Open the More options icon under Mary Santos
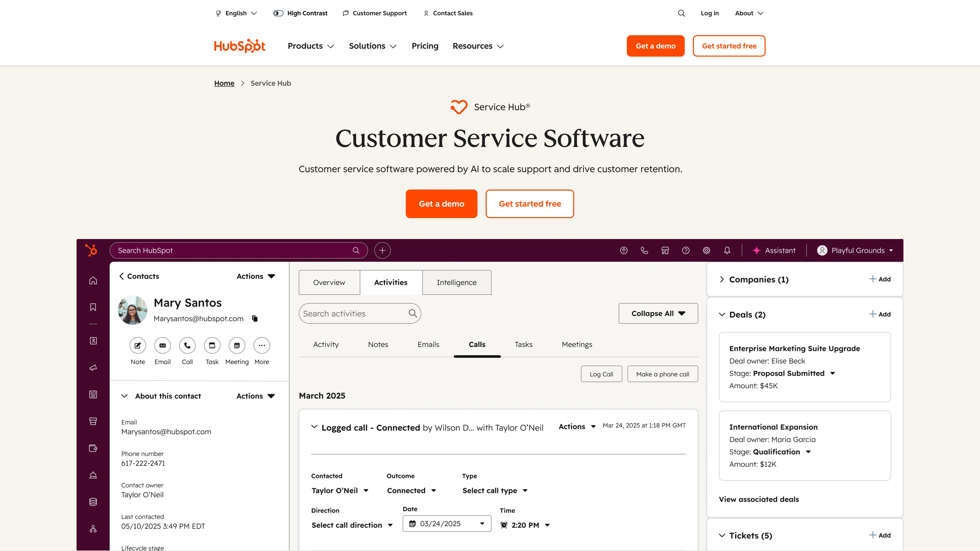Image resolution: width=980 pixels, height=551 pixels. tap(261, 346)
